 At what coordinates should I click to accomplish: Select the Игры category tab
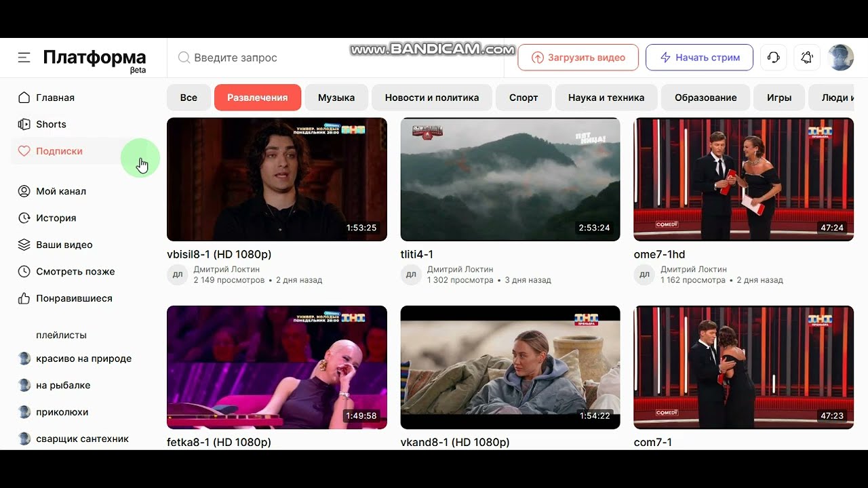(x=779, y=98)
